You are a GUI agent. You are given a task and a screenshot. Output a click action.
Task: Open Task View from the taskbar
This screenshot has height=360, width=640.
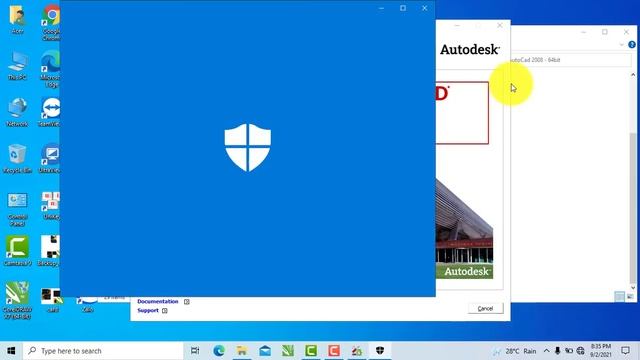(195, 351)
